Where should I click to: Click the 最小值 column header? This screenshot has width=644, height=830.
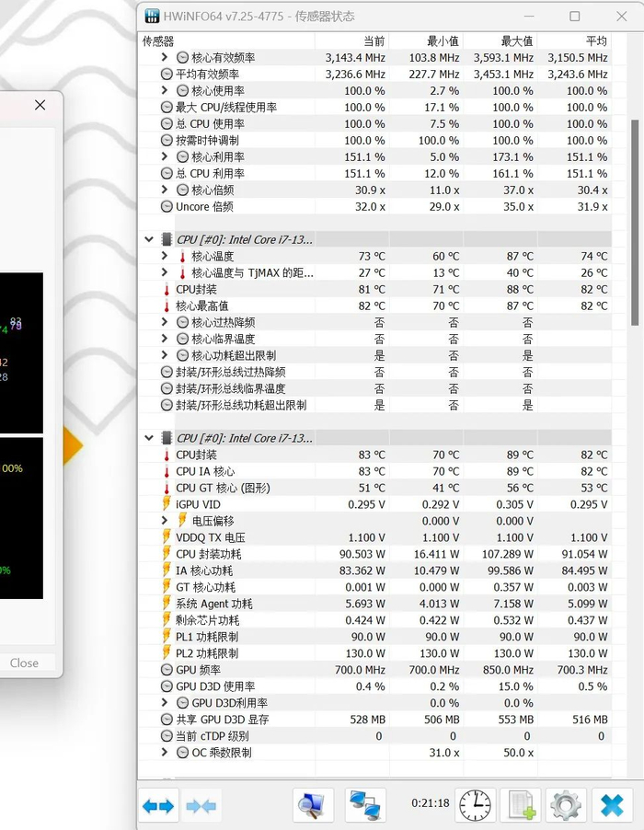[426, 40]
